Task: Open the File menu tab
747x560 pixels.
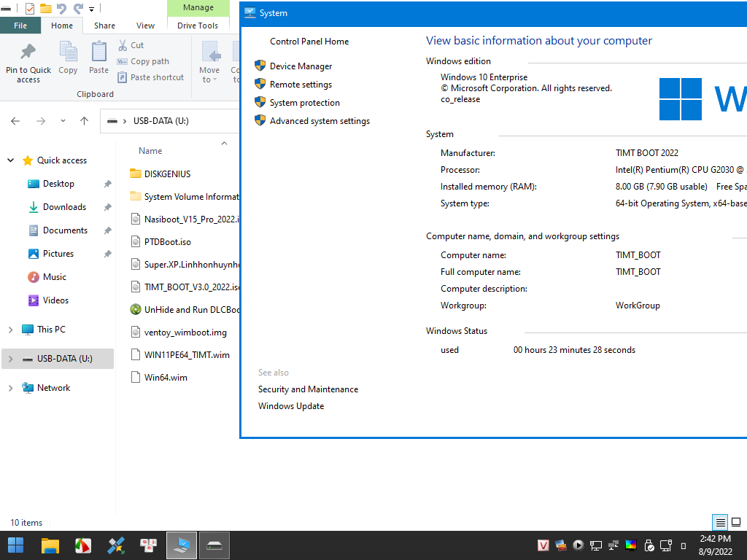Action: click(x=20, y=26)
